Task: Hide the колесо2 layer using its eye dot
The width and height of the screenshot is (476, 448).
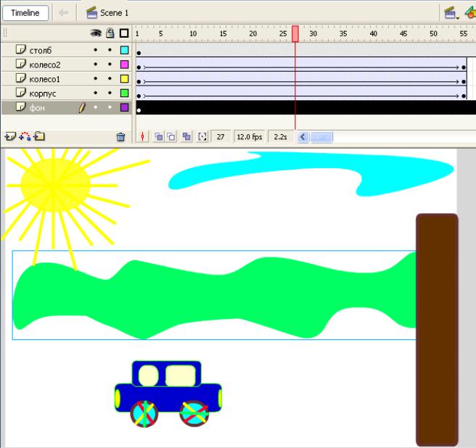Action: point(96,65)
